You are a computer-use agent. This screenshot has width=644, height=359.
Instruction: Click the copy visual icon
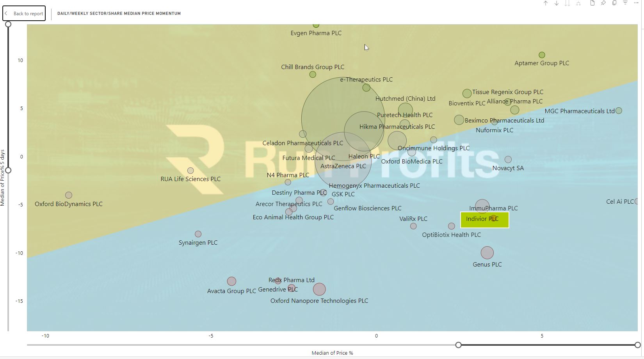click(x=614, y=3)
